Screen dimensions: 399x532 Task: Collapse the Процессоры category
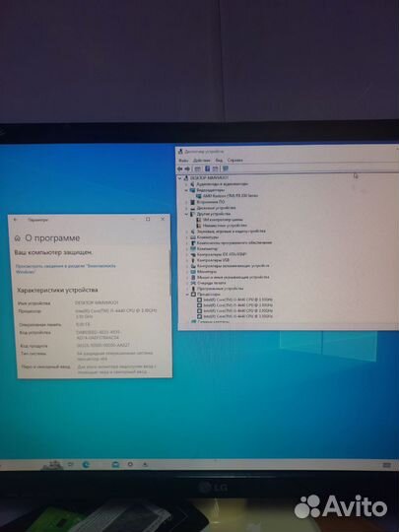click(186, 295)
